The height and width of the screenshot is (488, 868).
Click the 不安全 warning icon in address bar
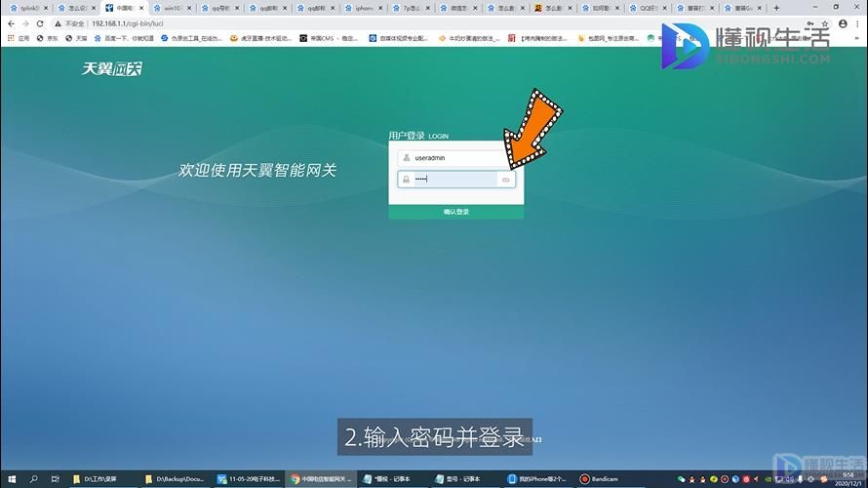point(58,23)
